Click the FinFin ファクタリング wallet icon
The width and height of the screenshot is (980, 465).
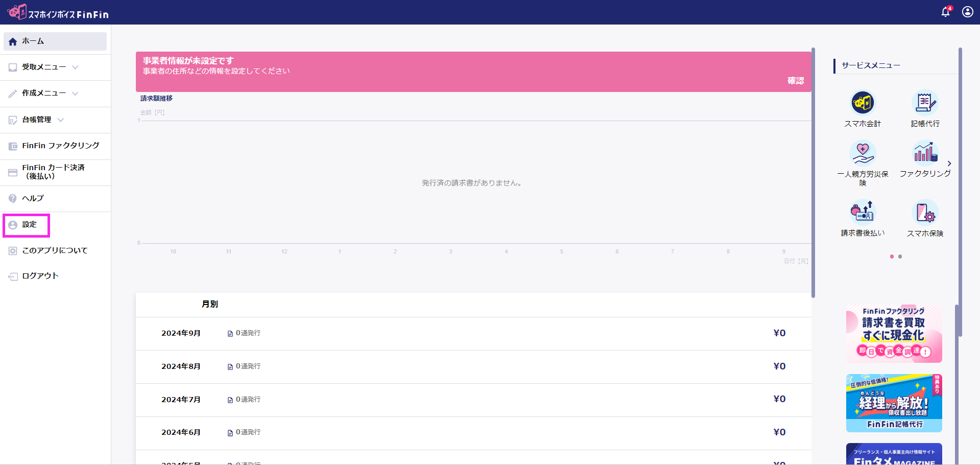pos(13,146)
